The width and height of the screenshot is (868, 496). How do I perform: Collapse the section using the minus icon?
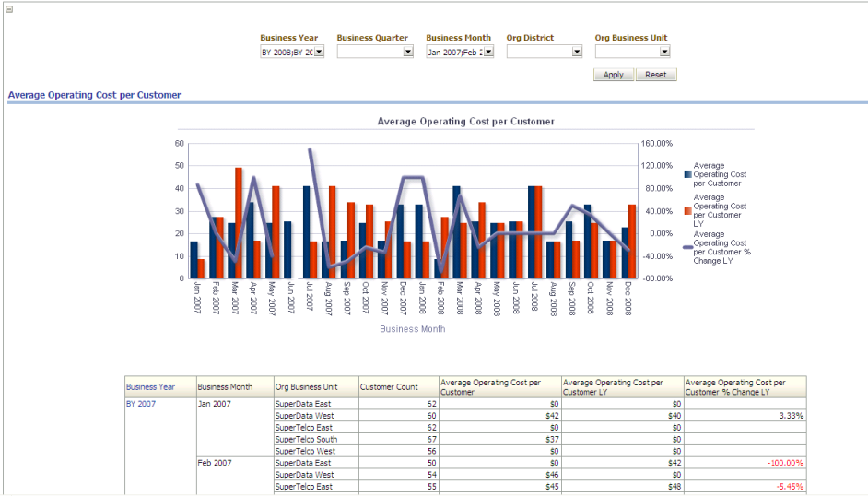(x=9, y=9)
